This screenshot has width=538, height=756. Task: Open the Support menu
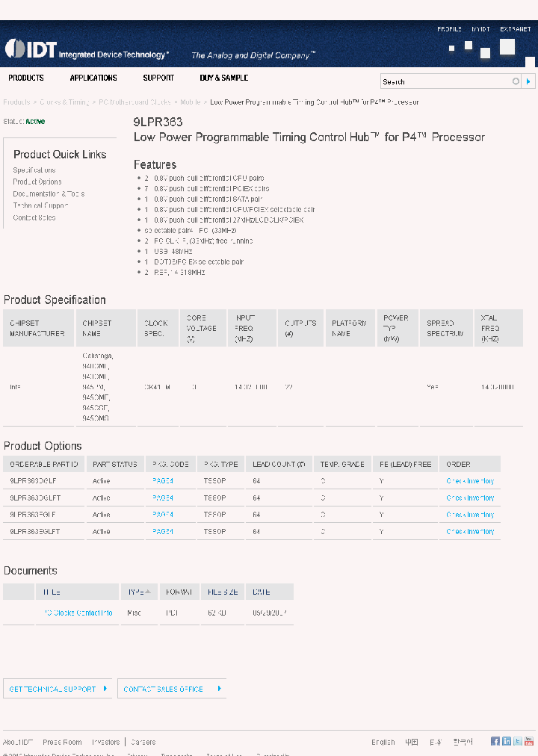click(x=158, y=78)
